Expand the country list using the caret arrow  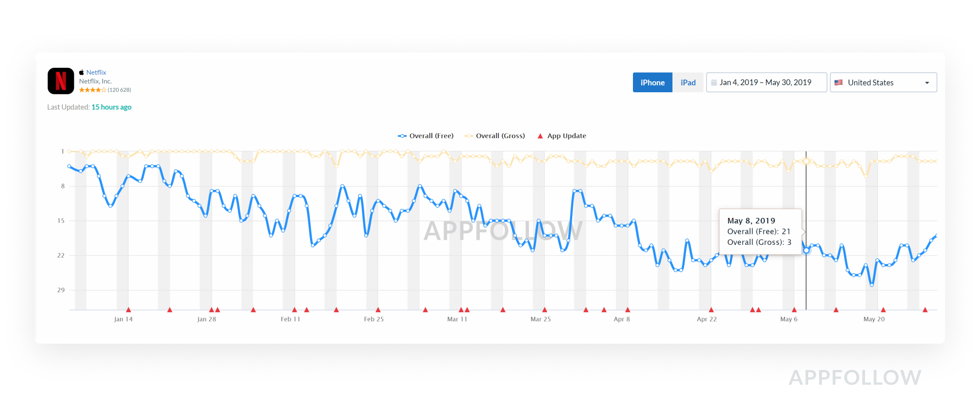click(x=927, y=83)
